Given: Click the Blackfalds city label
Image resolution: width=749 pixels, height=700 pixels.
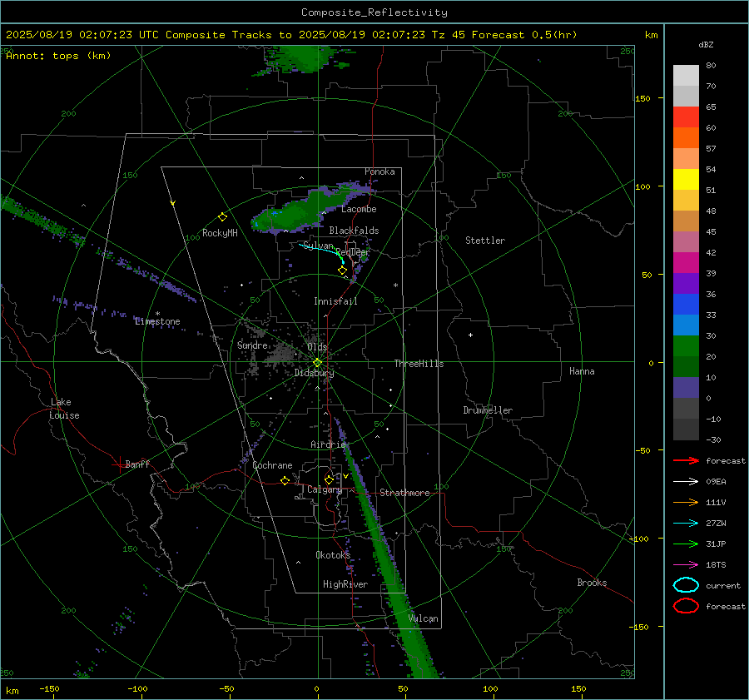Looking at the screenshot, I should (x=354, y=231).
